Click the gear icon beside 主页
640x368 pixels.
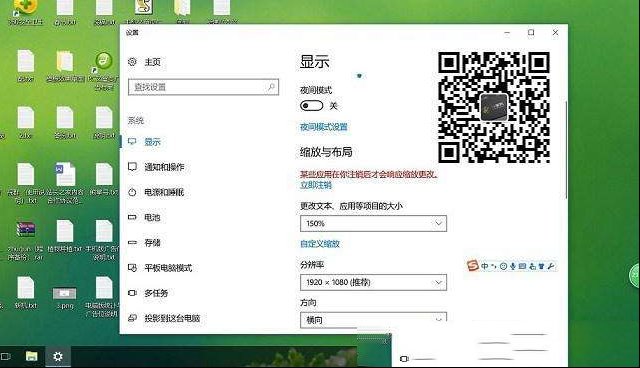click(x=132, y=62)
